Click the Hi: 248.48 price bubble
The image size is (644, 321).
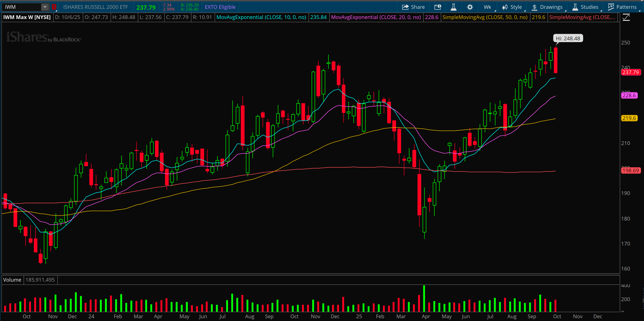[x=568, y=38]
